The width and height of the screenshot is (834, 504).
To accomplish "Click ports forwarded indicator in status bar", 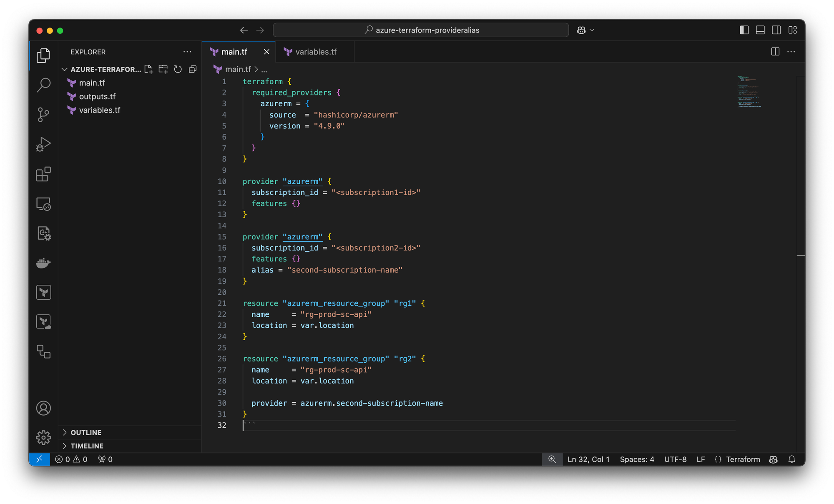I will click(105, 459).
